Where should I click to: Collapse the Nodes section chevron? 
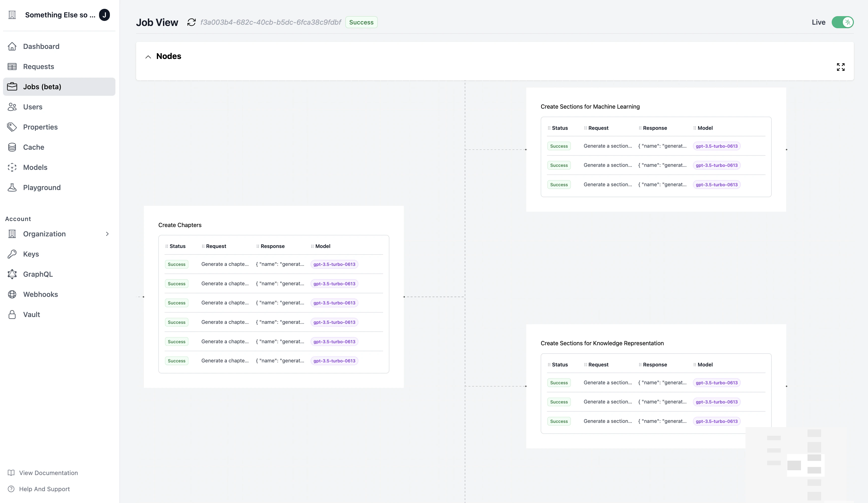tap(148, 57)
